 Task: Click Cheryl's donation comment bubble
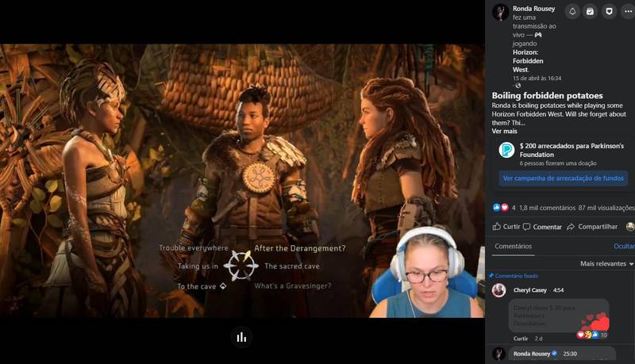pos(559,316)
